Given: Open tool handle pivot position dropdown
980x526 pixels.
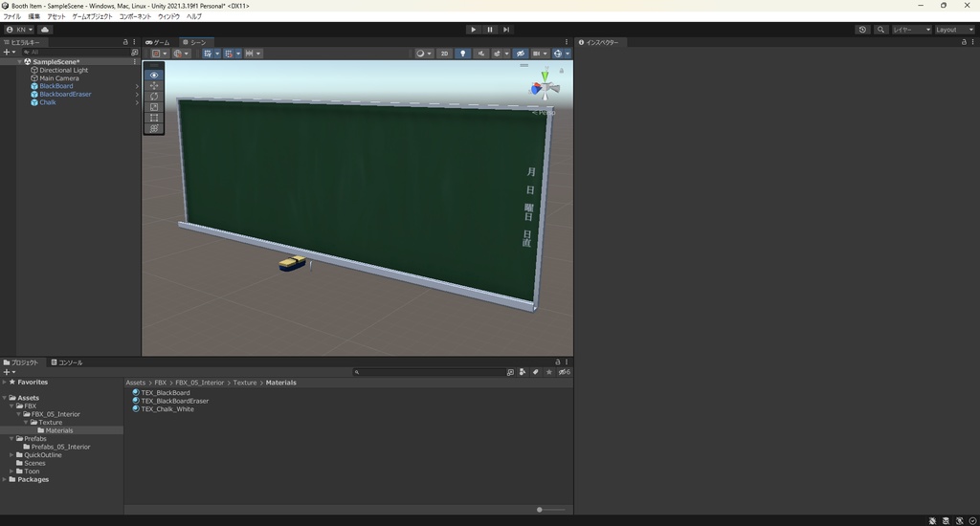Looking at the screenshot, I should (160, 54).
